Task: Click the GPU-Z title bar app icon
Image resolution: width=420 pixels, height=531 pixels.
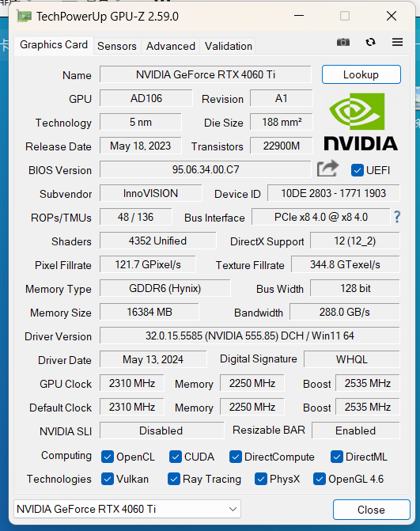Action: (x=25, y=17)
